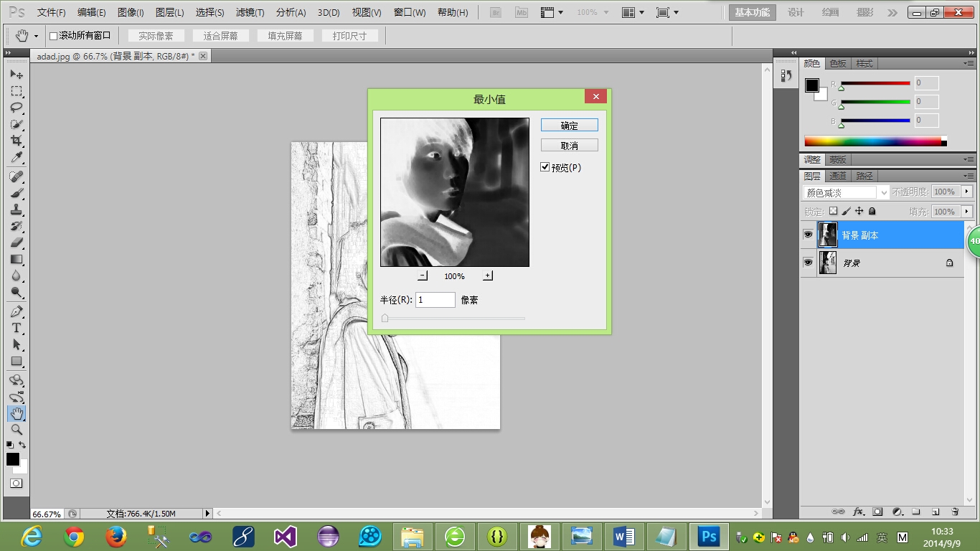The height and width of the screenshot is (551, 980).
Task: Toggle lock all icon
Action: click(872, 212)
